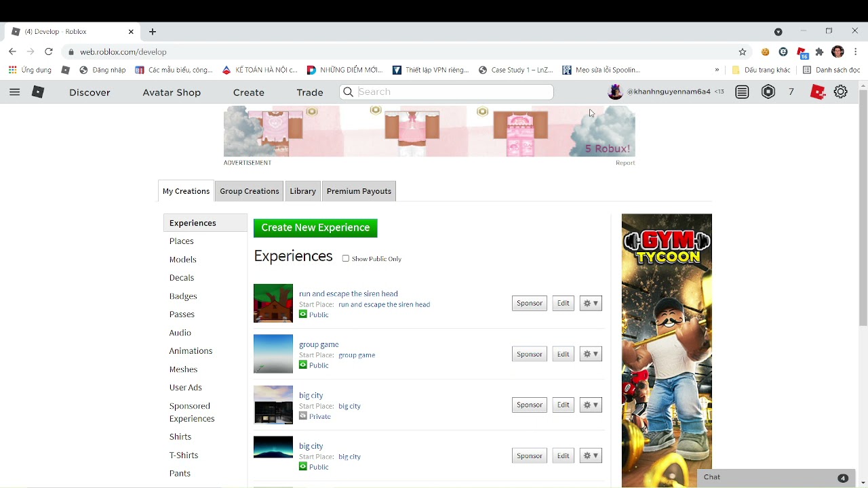Switch to Group Creations tab
The image size is (868, 488).
point(250,191)
